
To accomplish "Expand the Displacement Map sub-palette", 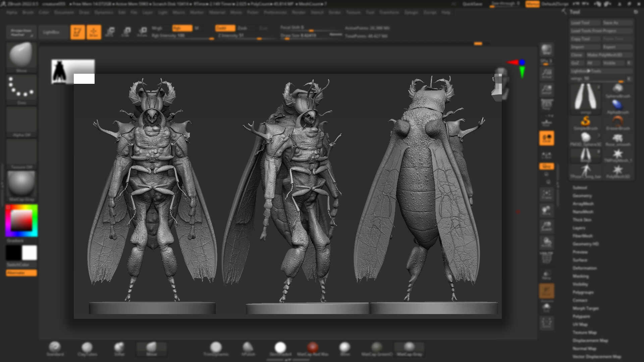I will [590, 340].
